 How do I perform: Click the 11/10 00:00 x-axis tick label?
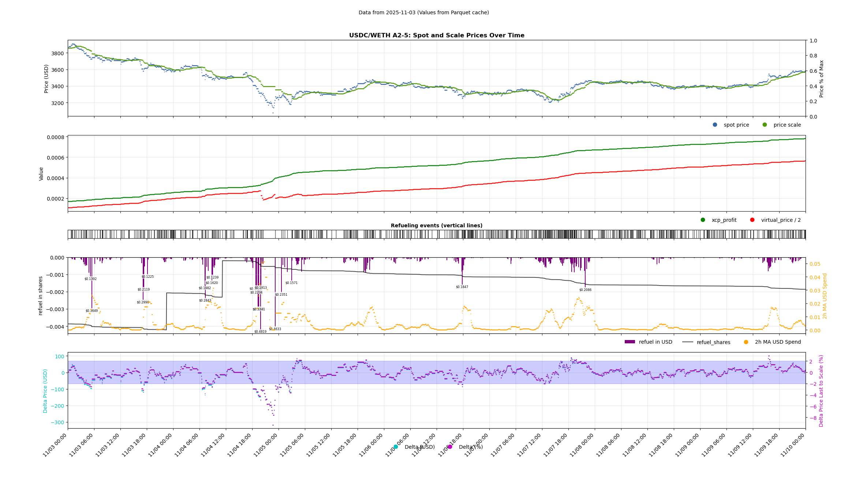793,445
